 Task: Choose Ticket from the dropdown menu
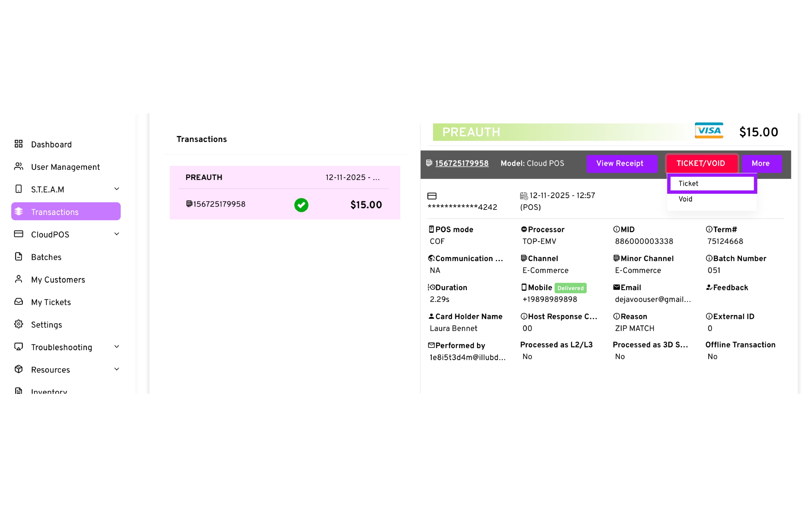pyautogui.click(x=711, y=184)
